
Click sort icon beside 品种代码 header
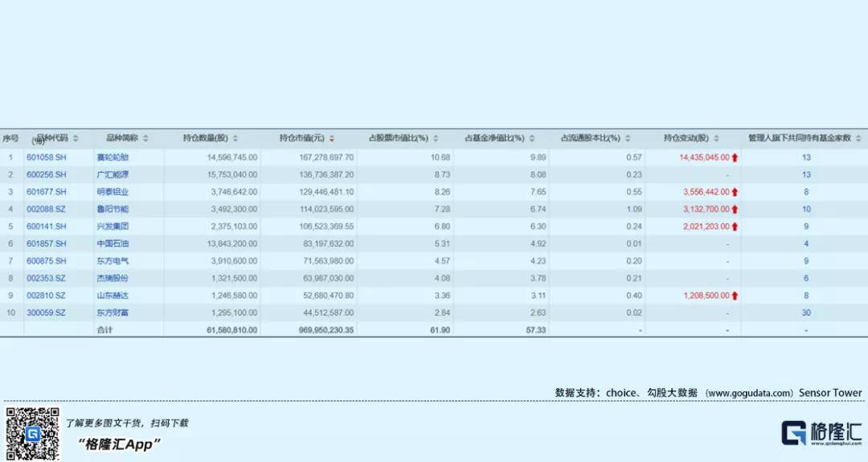coord(76,138)
